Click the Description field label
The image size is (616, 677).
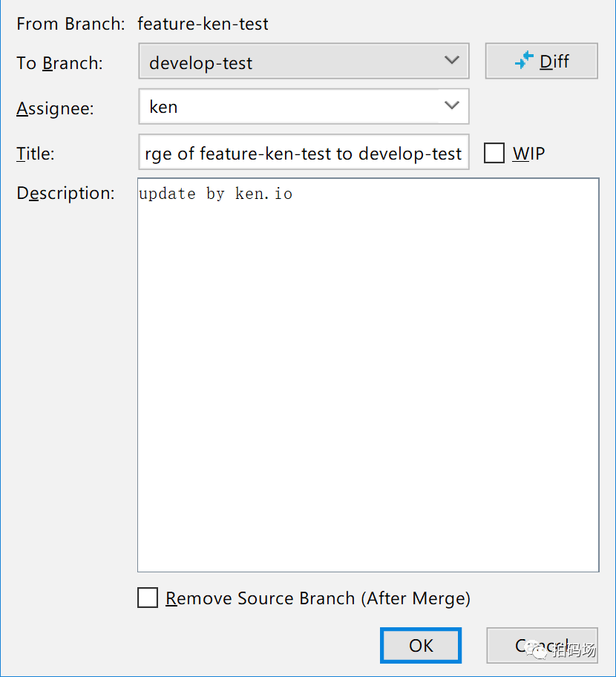pos(65,193)
